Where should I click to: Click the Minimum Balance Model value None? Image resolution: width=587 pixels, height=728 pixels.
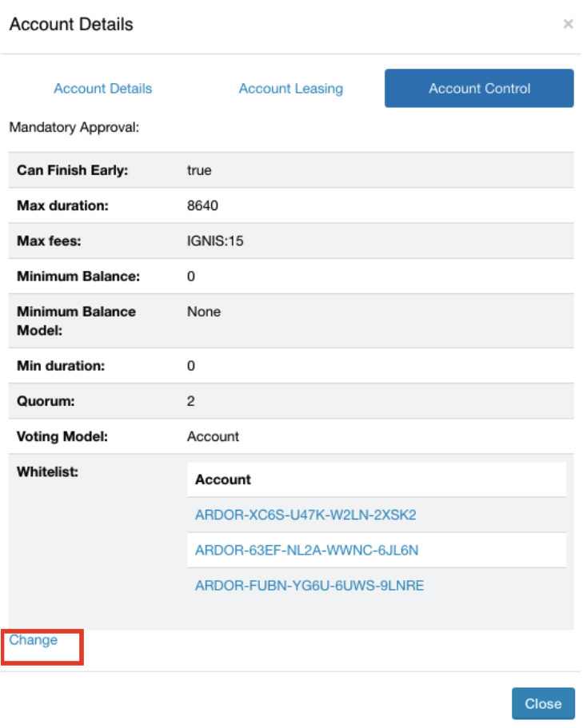(x=204, y=312)
